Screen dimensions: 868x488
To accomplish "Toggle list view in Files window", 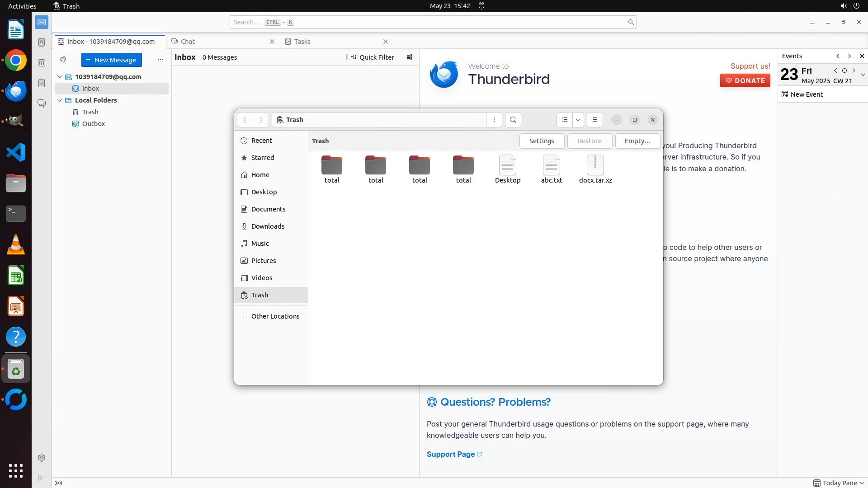I will 564,120.
